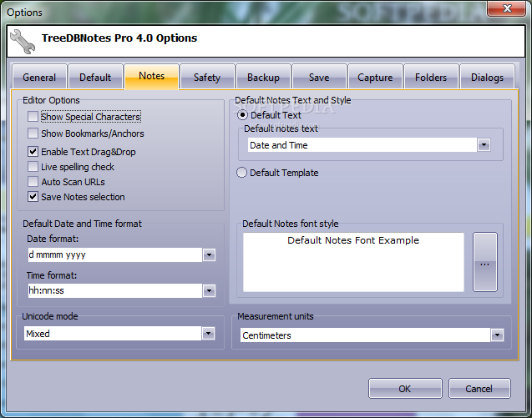Choose the Default Template radio button

(x=241, y=173)
